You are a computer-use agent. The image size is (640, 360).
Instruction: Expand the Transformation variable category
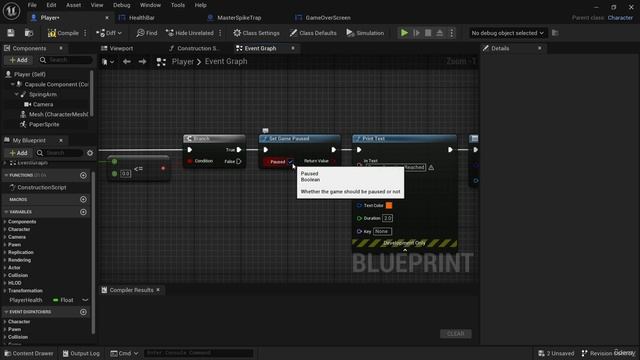[5, 291]
